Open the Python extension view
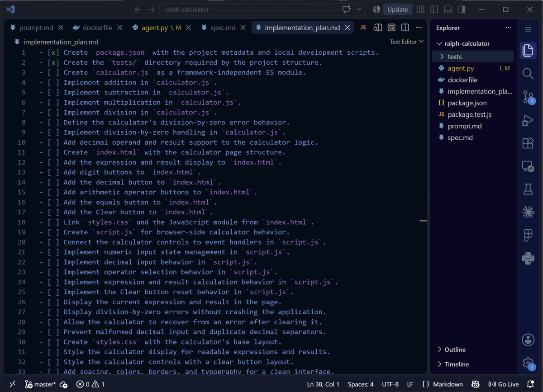Screen dimensions: 543x392 [x=528, y=258]
